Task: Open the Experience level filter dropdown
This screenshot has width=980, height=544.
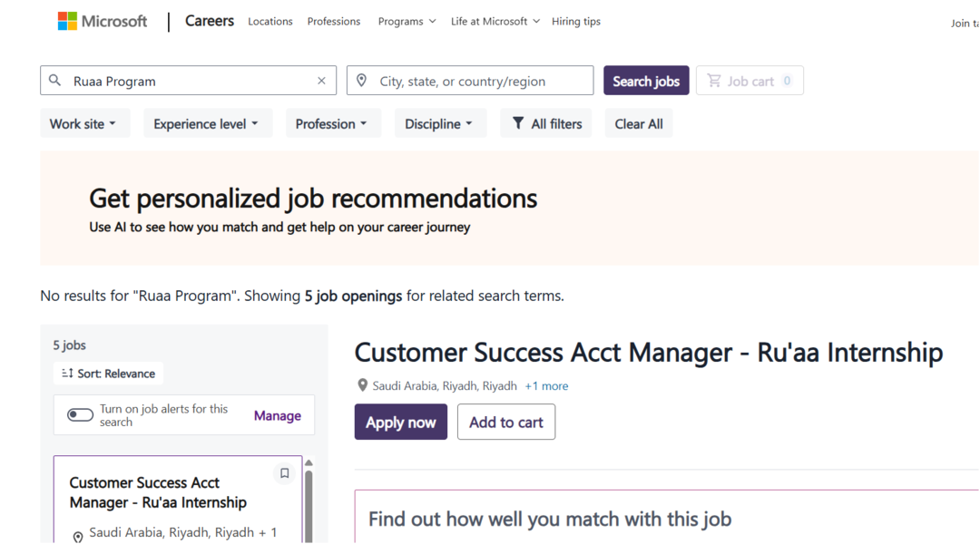Action: tap(208, 123)
